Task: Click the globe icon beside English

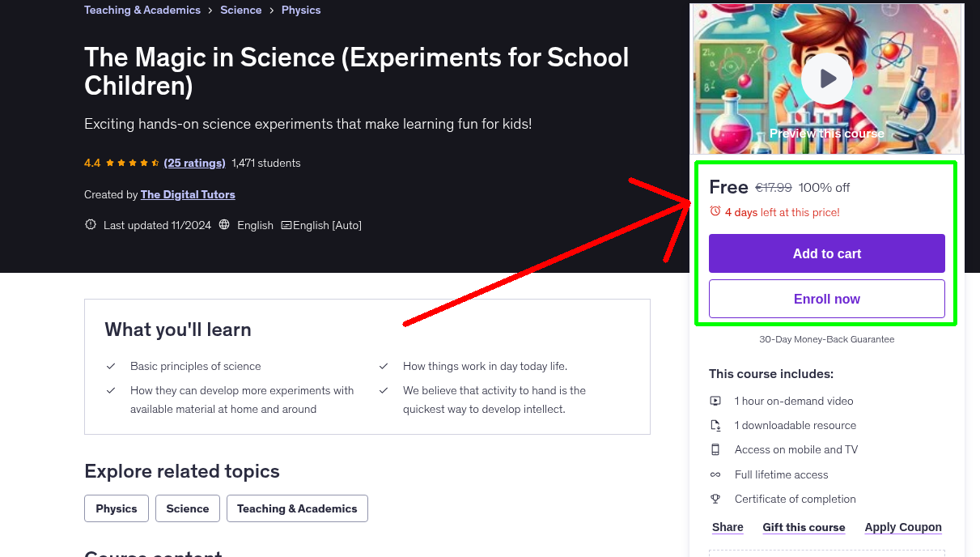Action: click(224, 225)
